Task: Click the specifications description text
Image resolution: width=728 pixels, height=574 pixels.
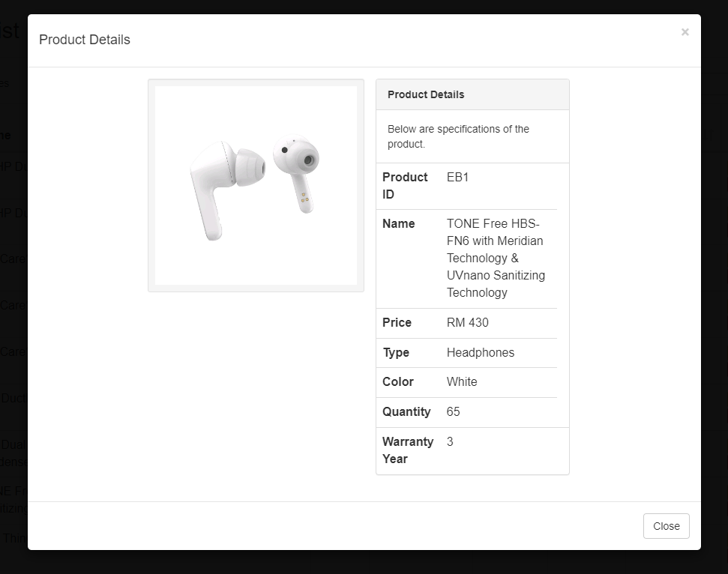Action: (458, 136)
